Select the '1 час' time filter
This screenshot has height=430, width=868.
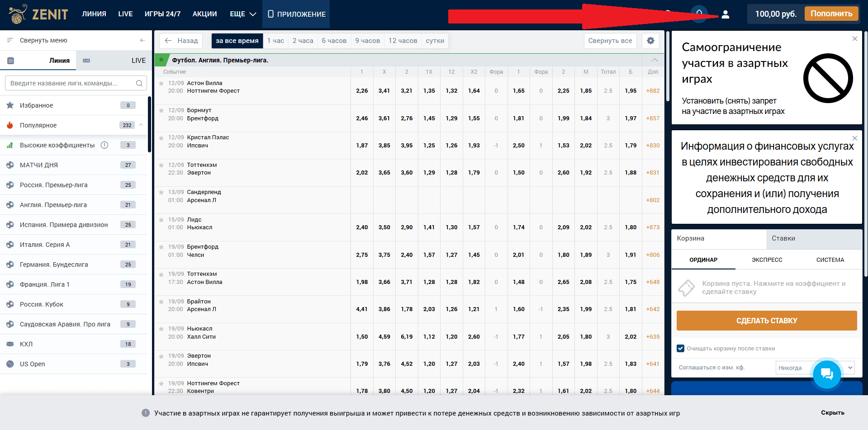coord(275,41)
